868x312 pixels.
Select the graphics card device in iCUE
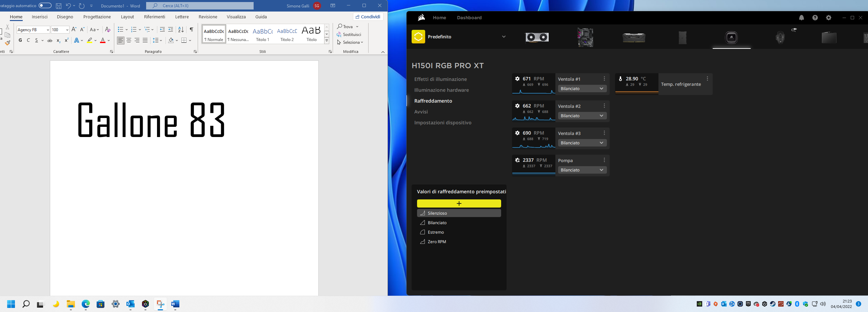(537, 37)
